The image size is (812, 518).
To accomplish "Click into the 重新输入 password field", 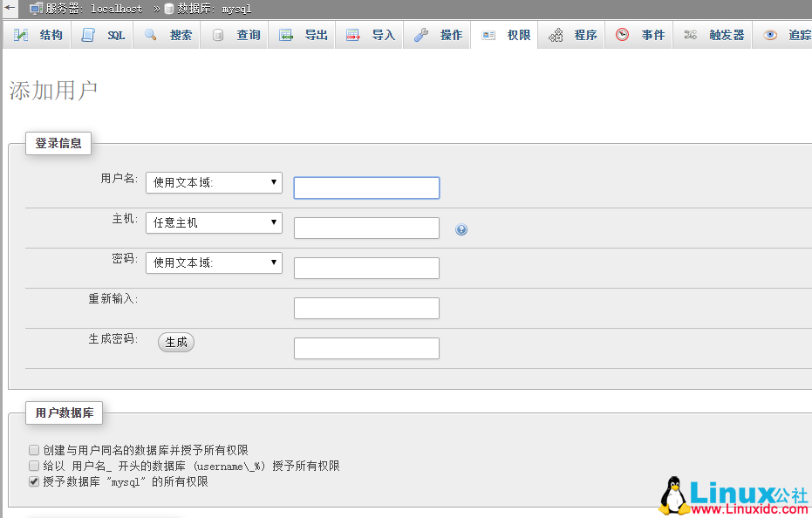I will pos(366,309).
